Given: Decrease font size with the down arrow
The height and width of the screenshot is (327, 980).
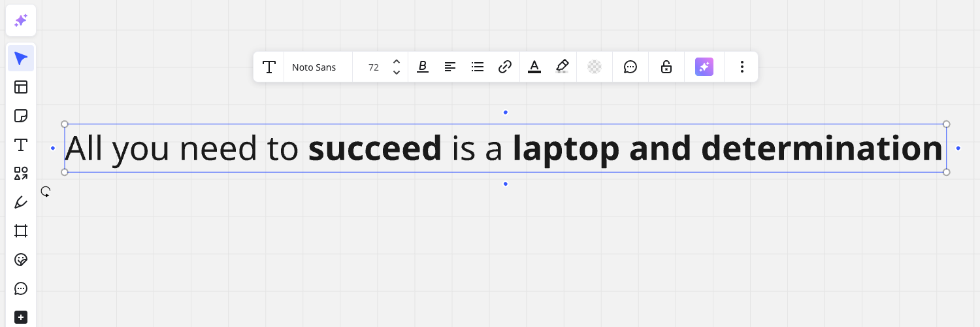Looking at the screenshot, I should [x=396, y=73].
